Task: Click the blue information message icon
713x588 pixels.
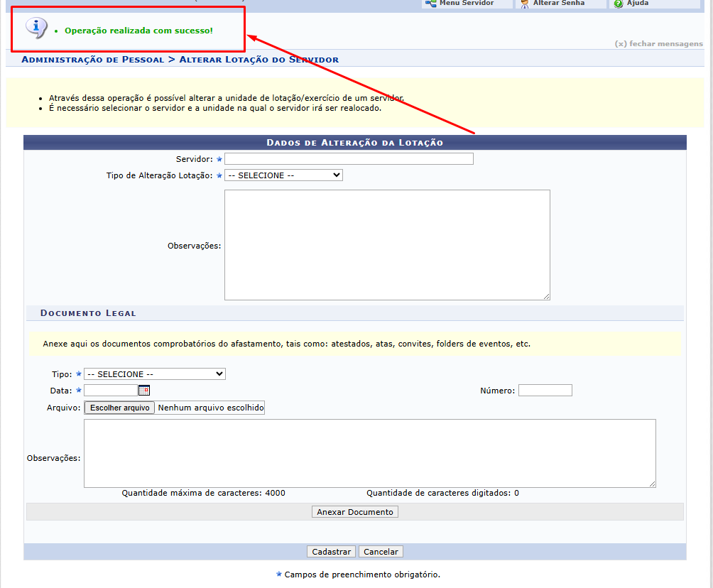Action: click(36, 28)
